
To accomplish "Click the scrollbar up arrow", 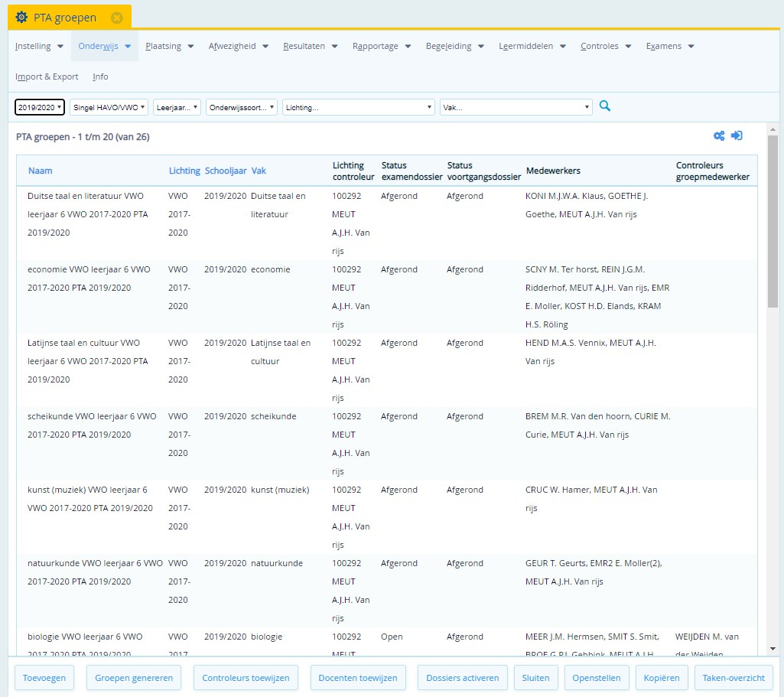I will point(773,129).
